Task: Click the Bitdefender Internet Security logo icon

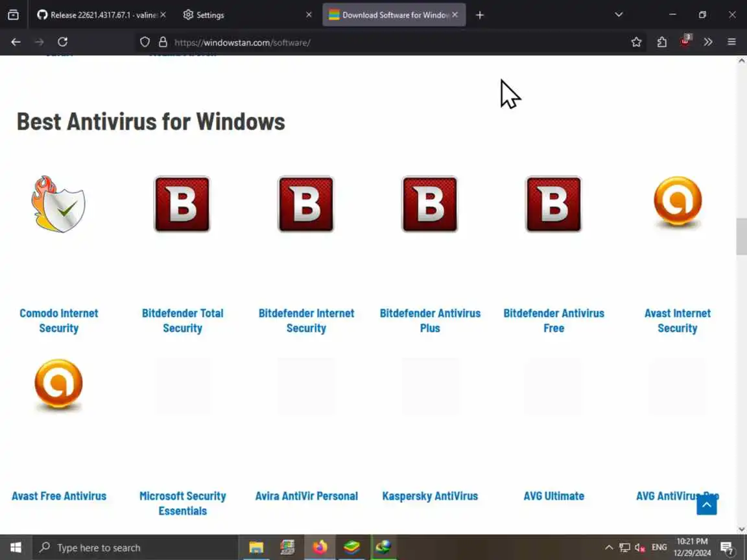Action: tap(306, 204)
